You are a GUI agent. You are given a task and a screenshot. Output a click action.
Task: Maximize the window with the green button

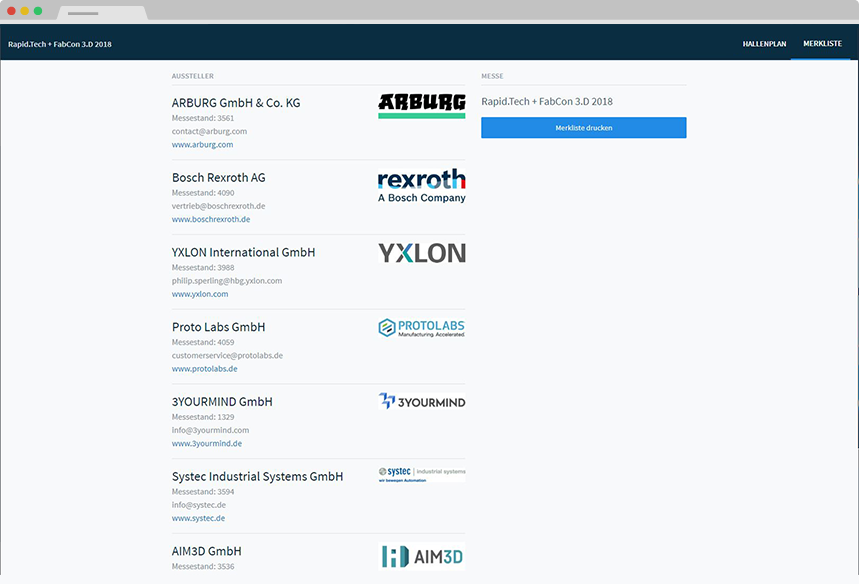coord(38,11)
